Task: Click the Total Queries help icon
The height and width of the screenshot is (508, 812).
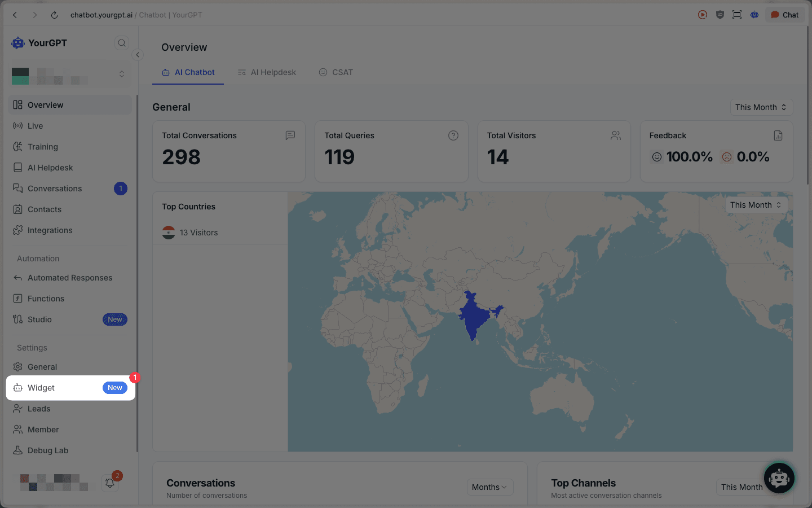Action: pyautogui.click(x=453, y=135)
